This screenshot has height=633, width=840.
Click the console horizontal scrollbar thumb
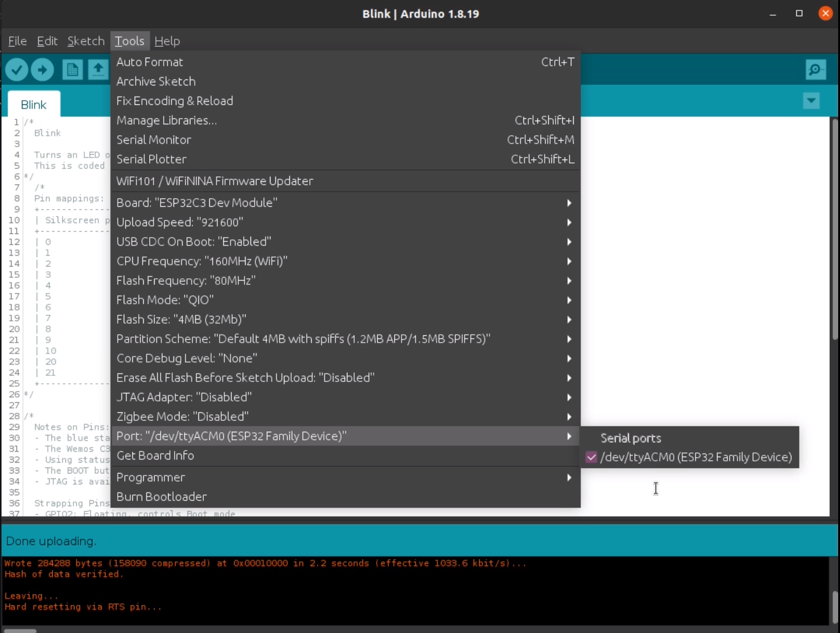[x=20, y=631]
